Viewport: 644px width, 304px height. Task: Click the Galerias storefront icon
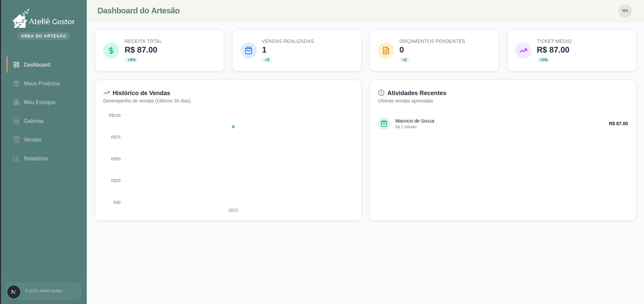16,121
